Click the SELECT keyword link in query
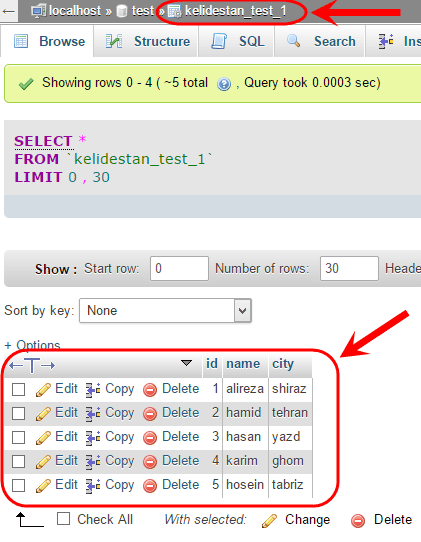 (x=44, y=141)
